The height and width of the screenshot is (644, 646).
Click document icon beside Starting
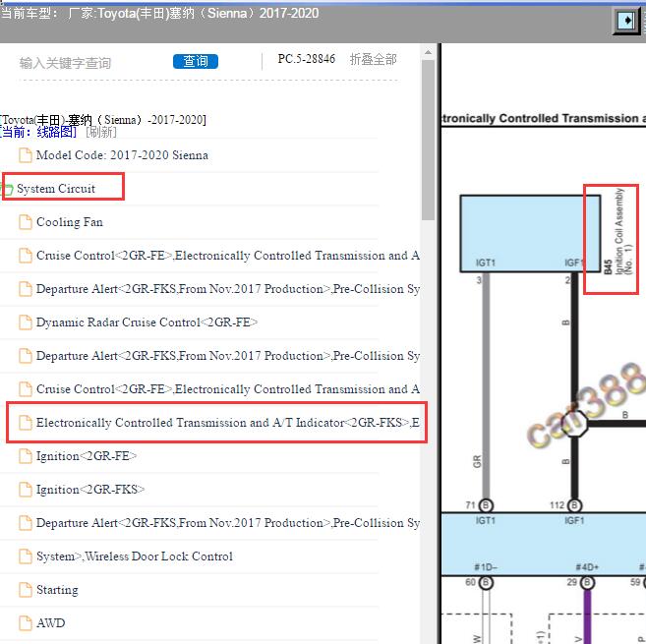26,590
